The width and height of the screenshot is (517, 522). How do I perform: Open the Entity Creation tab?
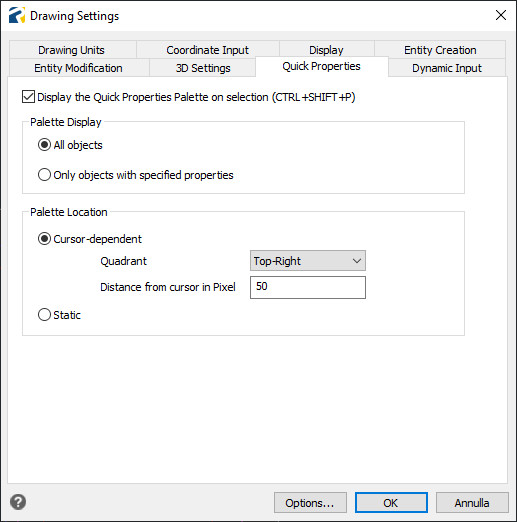pos(440,50)
